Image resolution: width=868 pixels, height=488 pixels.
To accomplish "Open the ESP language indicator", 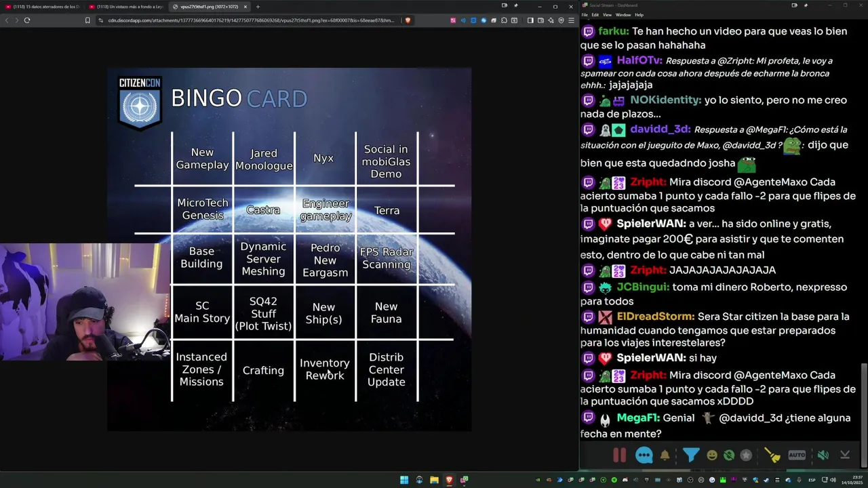I will pyautogui.click(x=812, y=480).
